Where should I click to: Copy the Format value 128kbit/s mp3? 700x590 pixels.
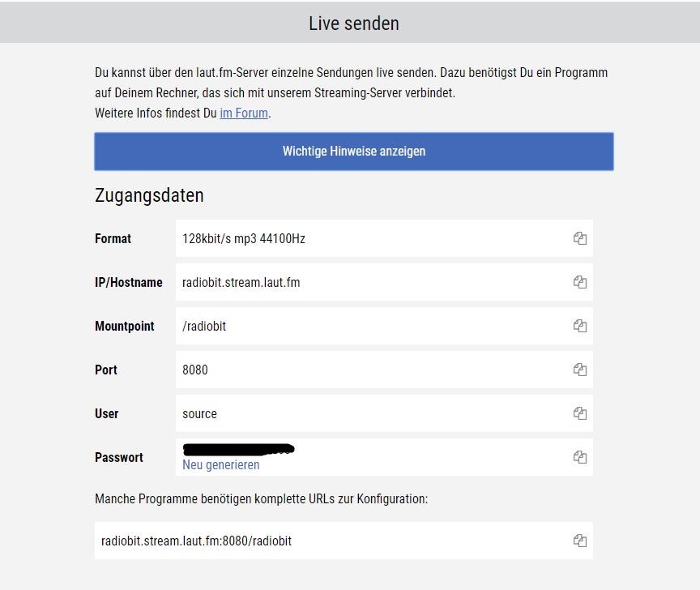[x=580, y=238]
